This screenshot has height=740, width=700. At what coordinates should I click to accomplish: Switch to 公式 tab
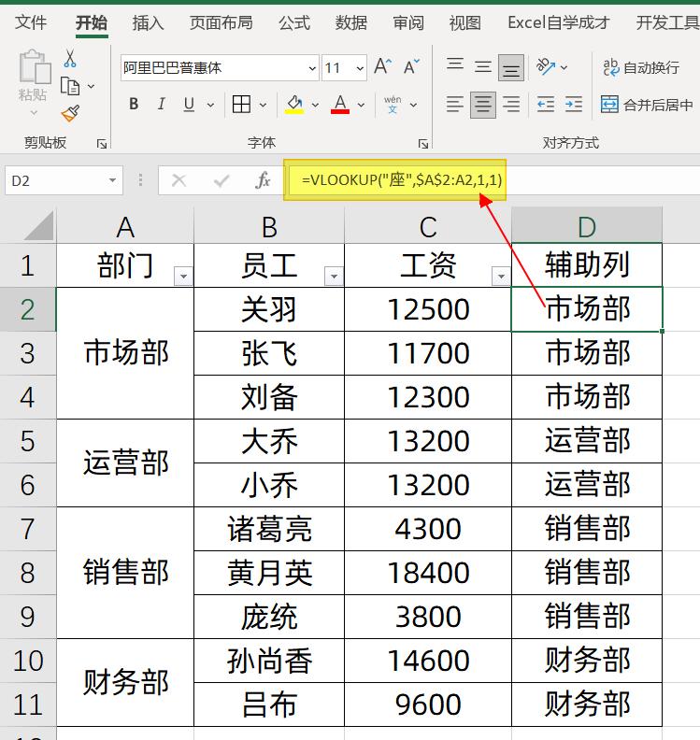[294, 22]
